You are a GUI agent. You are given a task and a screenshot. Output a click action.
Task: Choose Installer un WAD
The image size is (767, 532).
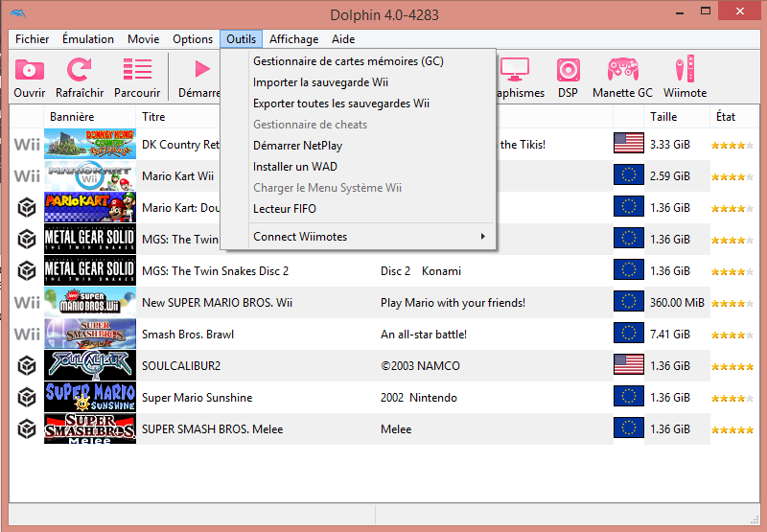358,167
